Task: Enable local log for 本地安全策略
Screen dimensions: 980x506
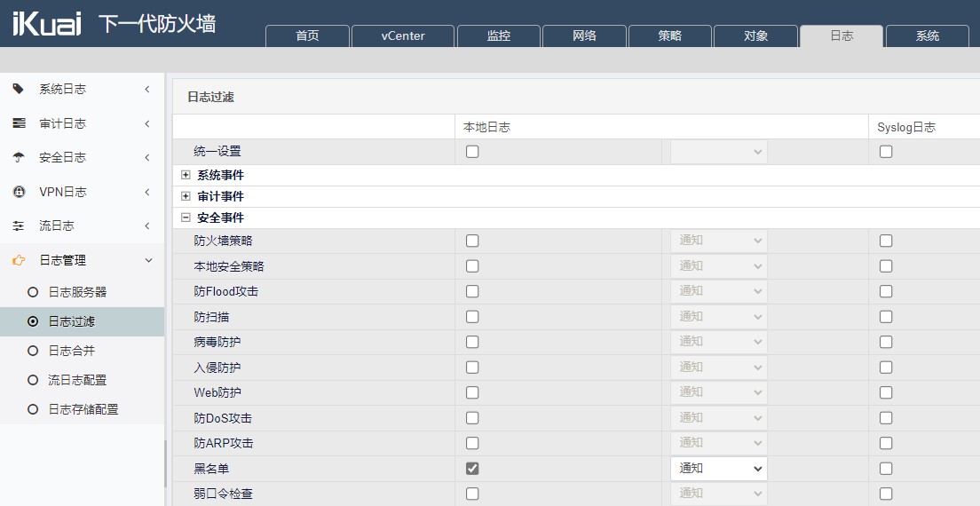Action: coord(472,266)
